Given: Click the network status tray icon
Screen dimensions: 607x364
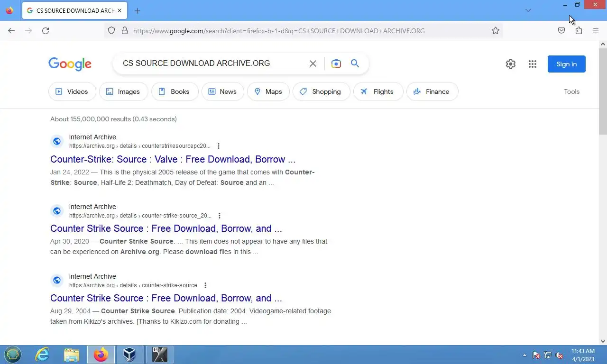Looking at the screenshot, I should (548, 355).
